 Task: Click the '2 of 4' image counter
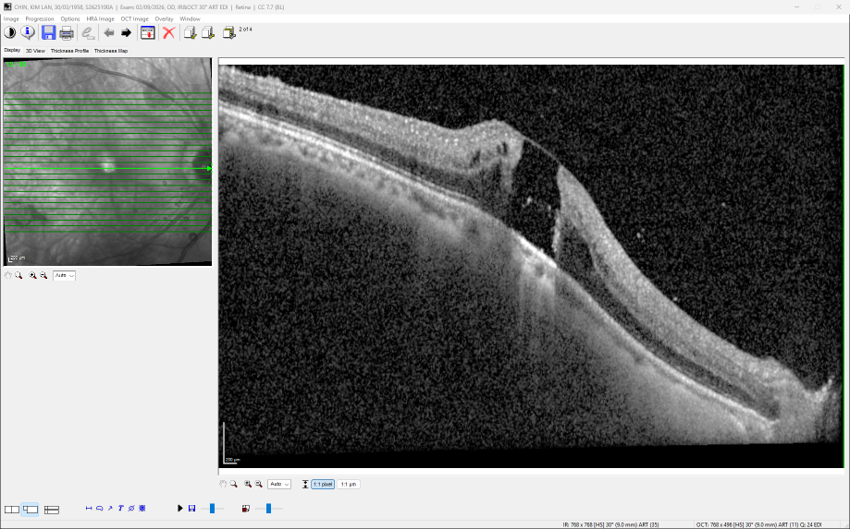246,29
